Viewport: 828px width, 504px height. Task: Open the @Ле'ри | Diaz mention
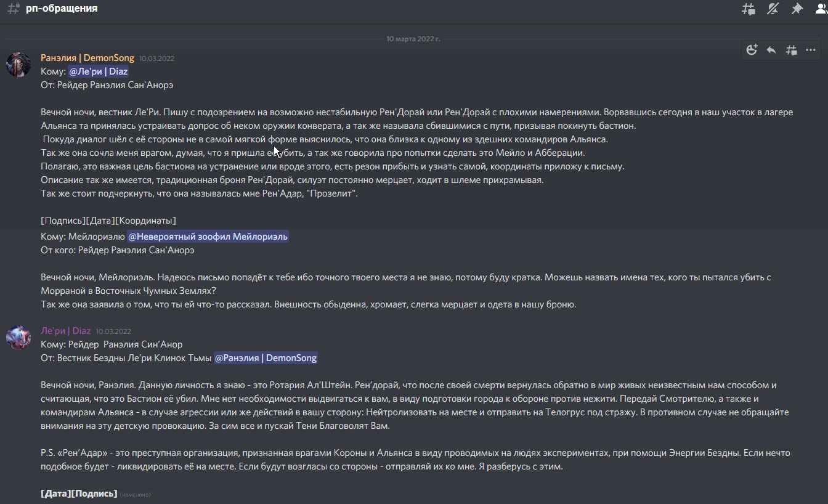(98, 71)
